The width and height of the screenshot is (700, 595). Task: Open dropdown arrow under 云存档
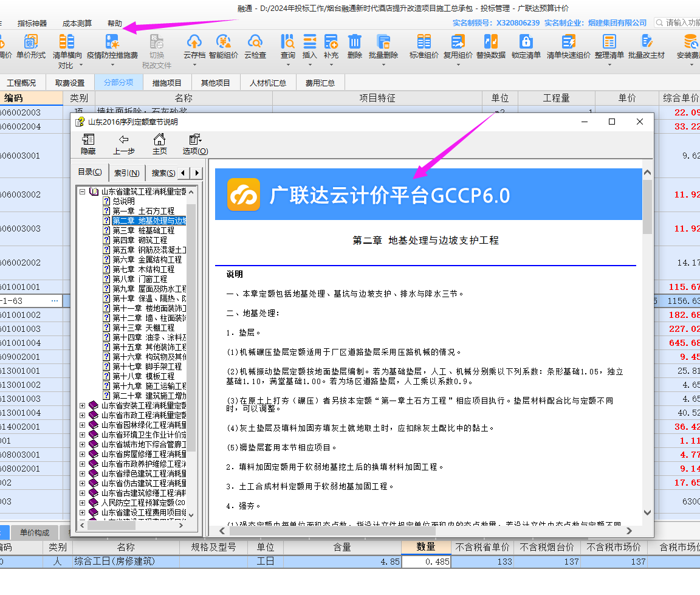coord(194,65)
